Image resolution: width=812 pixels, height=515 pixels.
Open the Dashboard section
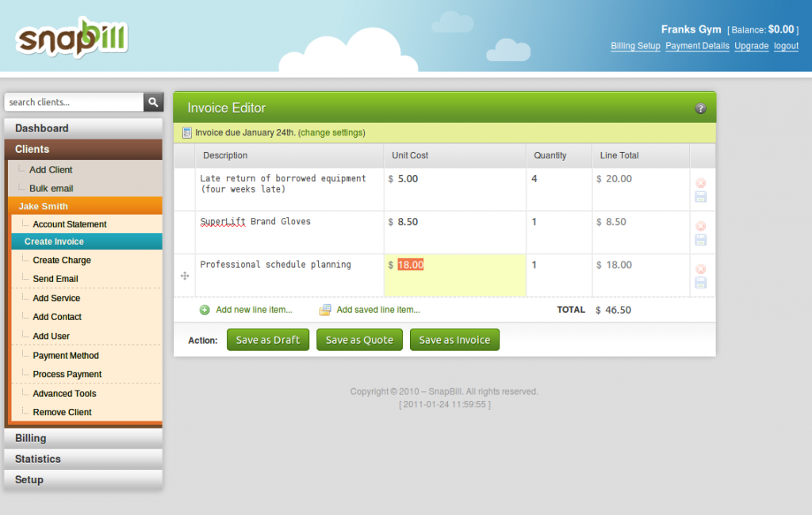pos(83,128)
